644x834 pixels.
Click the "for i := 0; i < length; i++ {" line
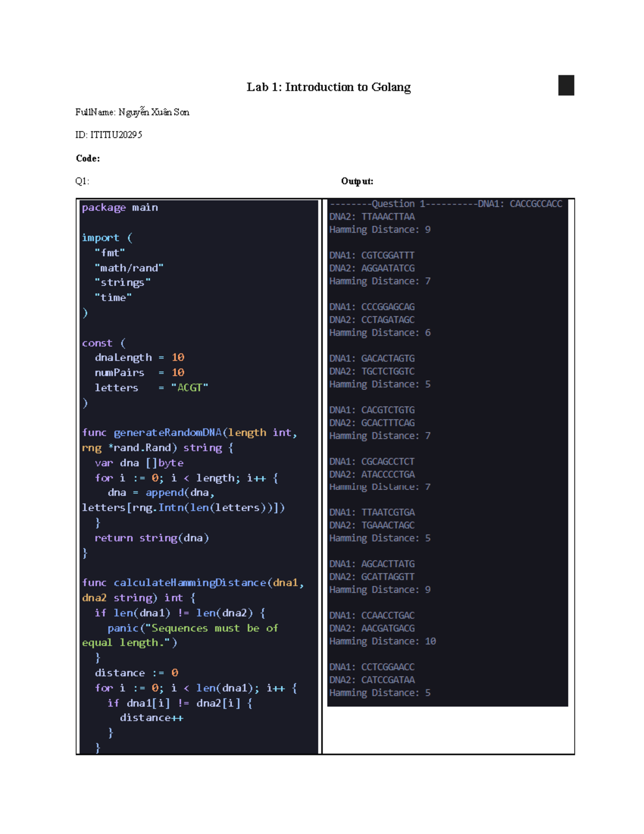[186, 478]
